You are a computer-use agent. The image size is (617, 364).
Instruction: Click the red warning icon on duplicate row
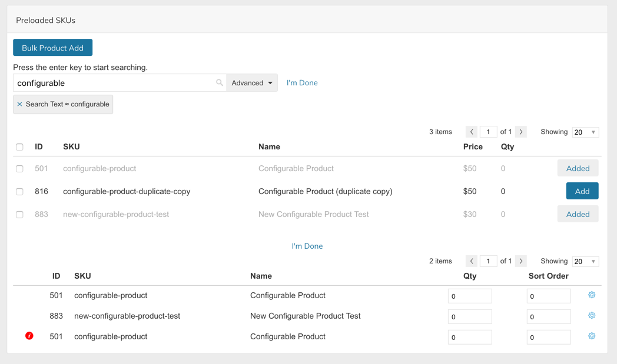point(29,336)
